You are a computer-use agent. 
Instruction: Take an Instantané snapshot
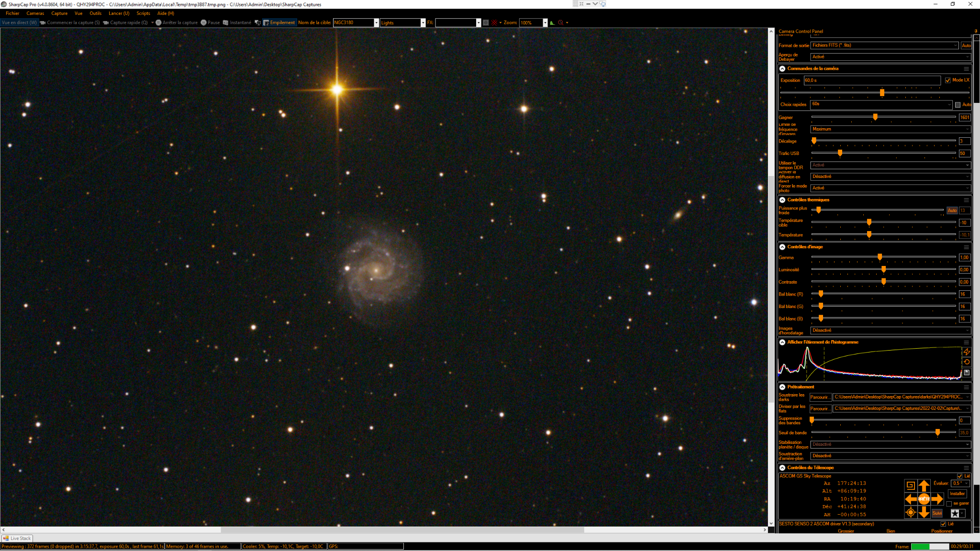(x=237, y=22)
